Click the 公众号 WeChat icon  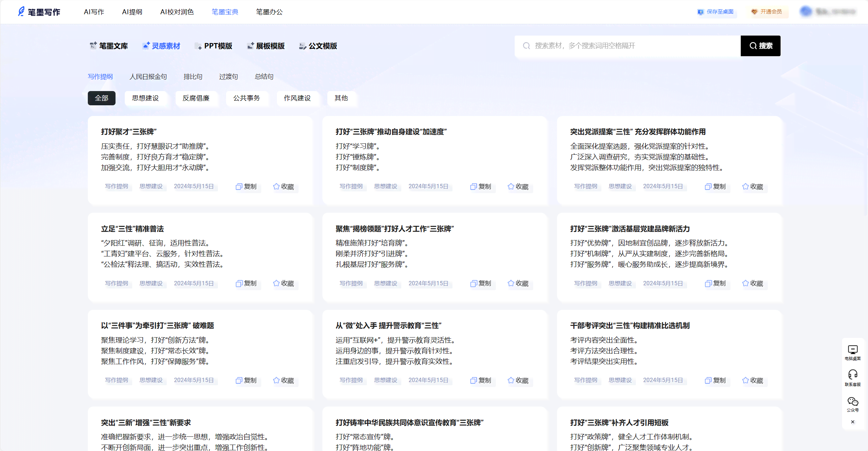(853, 404)
